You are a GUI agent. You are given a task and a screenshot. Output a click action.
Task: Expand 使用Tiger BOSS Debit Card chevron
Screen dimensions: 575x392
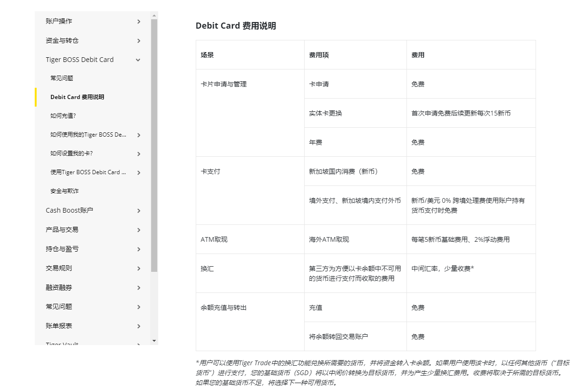pyautogui.click(x=138, y=173)
